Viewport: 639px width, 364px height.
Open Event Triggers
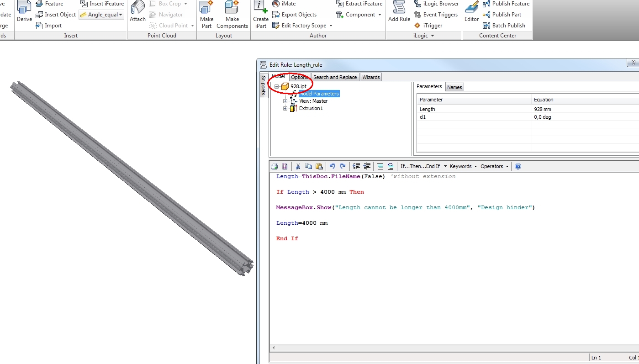436,14
